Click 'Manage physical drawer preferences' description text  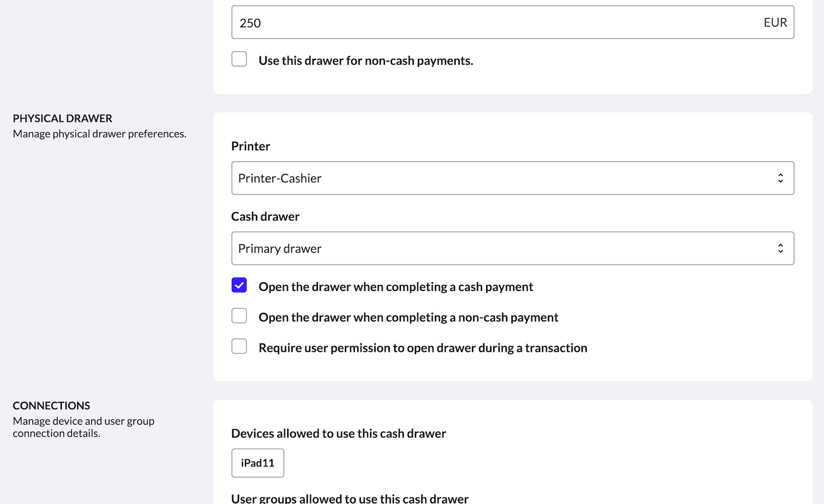99,134
